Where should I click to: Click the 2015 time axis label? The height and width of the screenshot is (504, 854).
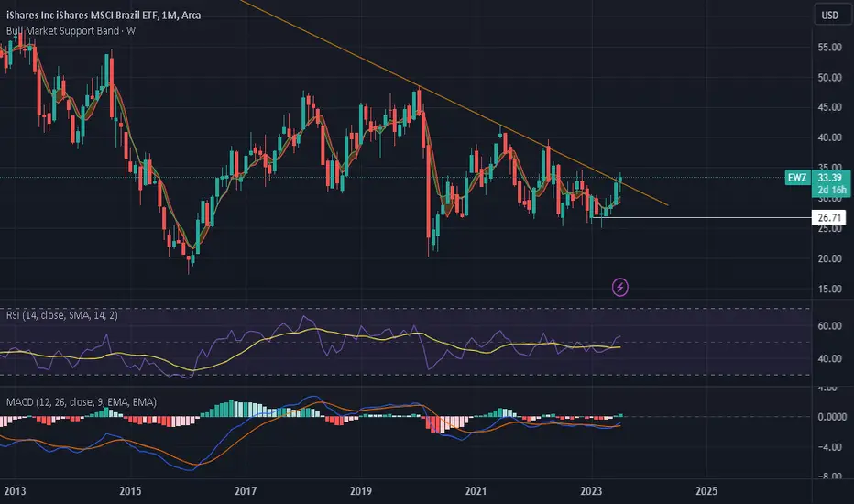pos(130,491)
